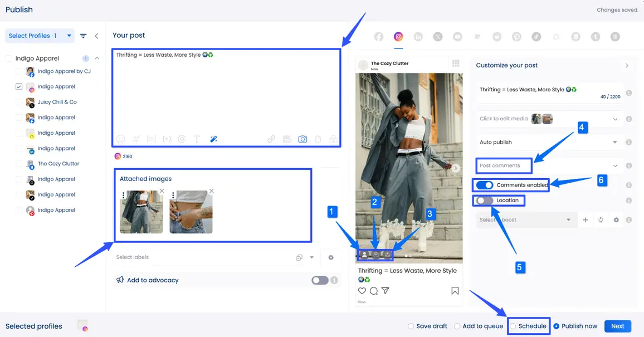The width and height of the screenshot is (644, 337).
Task: Open the Select Profiles dropdown
Action: (x=40, y=36)
